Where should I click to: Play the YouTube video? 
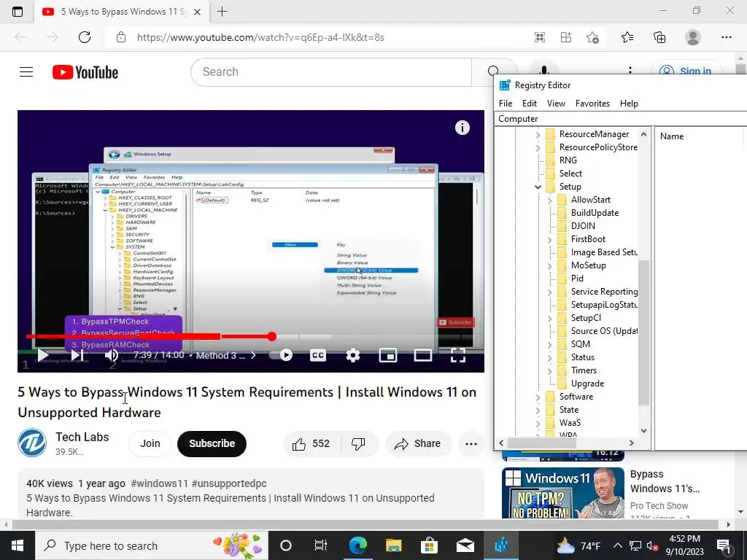pos(43,355)
